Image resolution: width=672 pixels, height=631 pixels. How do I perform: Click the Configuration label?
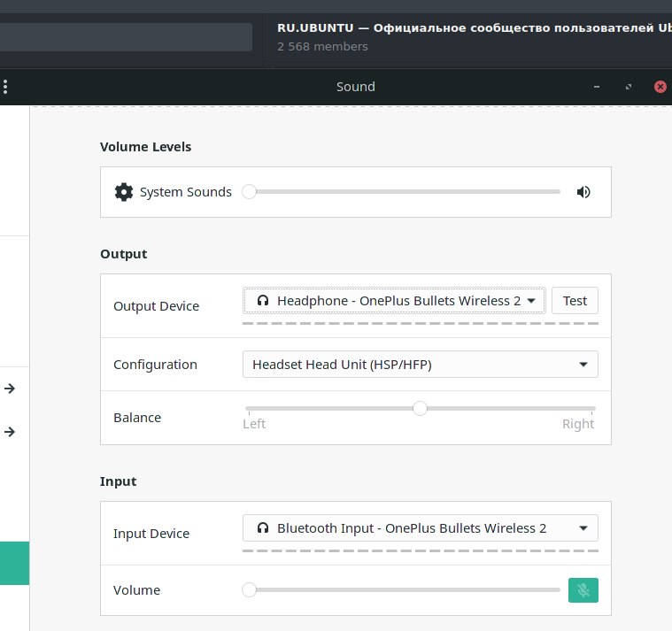coord(155,365)
